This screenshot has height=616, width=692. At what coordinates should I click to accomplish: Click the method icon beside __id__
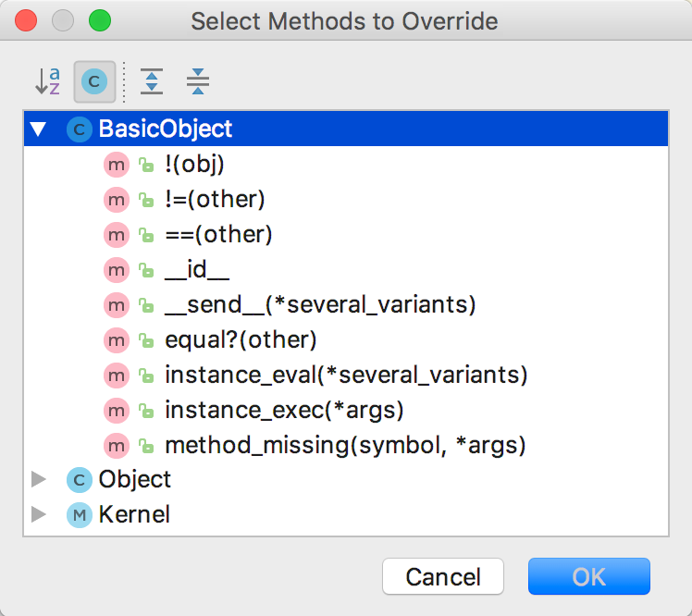(116, 270)
